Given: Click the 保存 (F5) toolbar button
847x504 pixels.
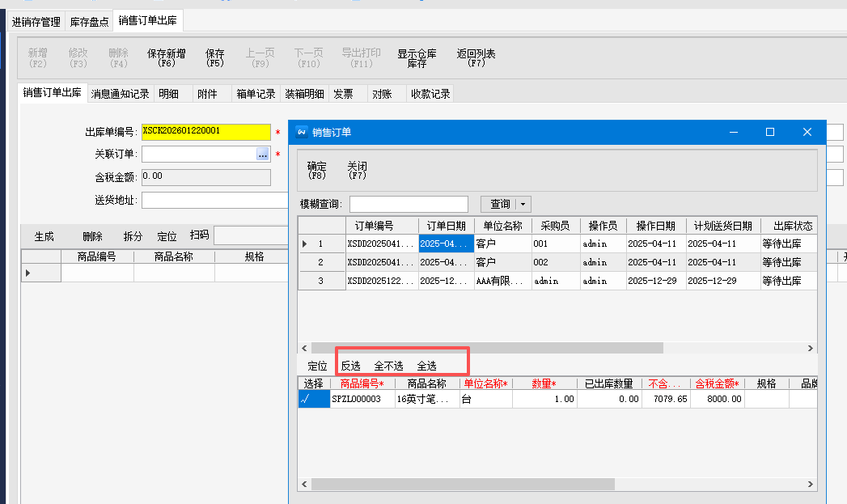Looking at the screenshot, I should (214, 57).
